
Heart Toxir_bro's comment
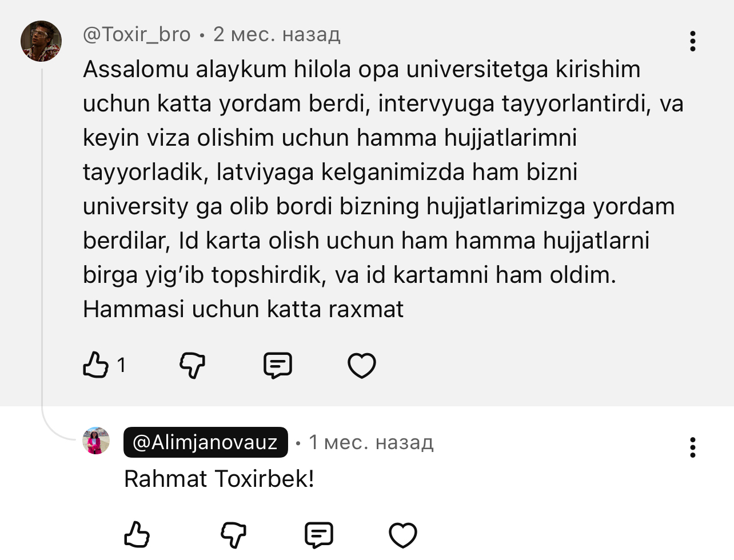click(361, 365)
